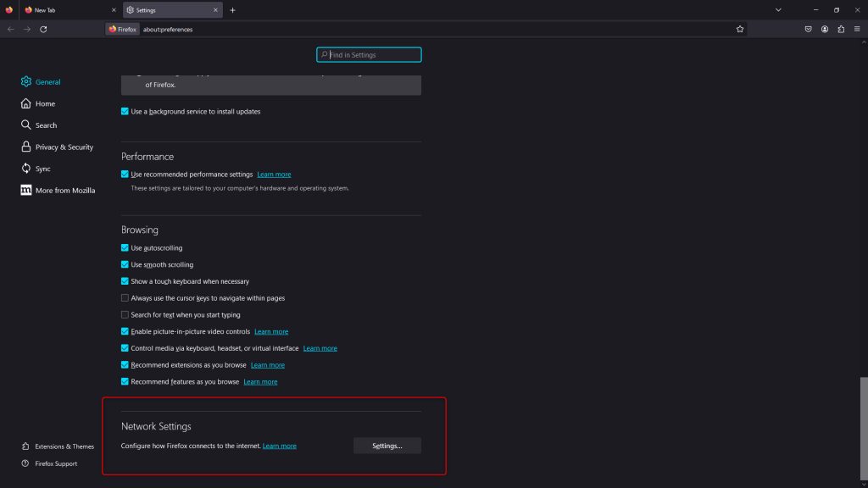Uncheck Recommend extensions as you browse
The image size is (868, 488).
(x=125, y=364)
